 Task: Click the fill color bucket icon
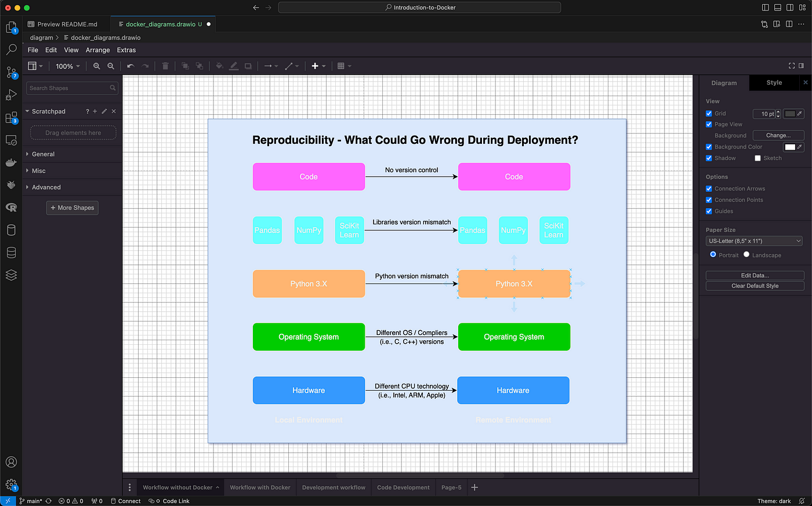(219, 66)
